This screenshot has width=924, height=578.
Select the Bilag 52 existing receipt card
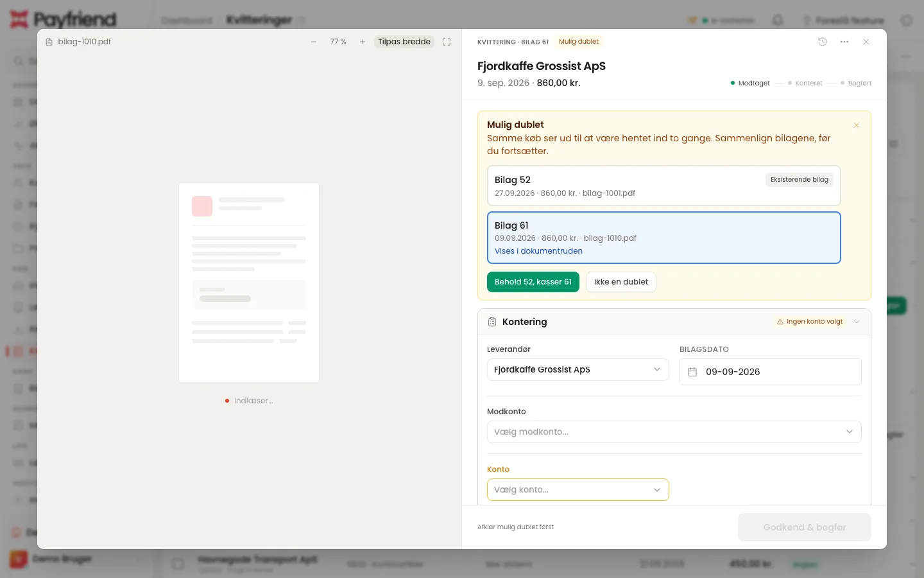[664, 186]
